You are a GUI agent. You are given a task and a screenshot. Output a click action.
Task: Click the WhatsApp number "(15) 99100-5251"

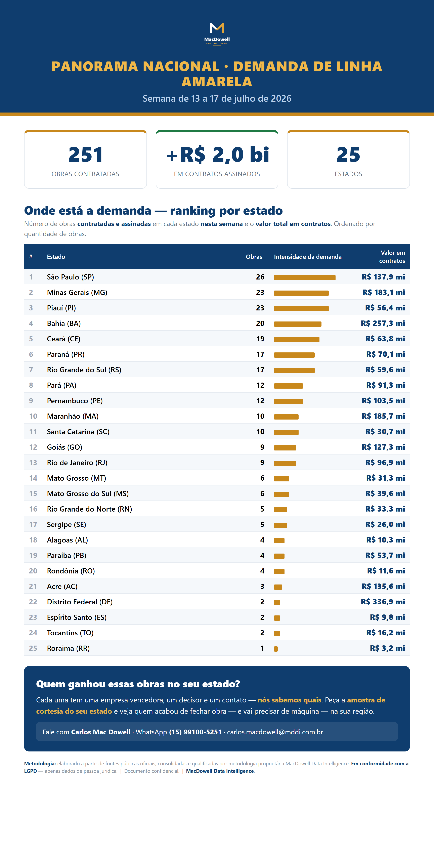click(x=196, y=732)
